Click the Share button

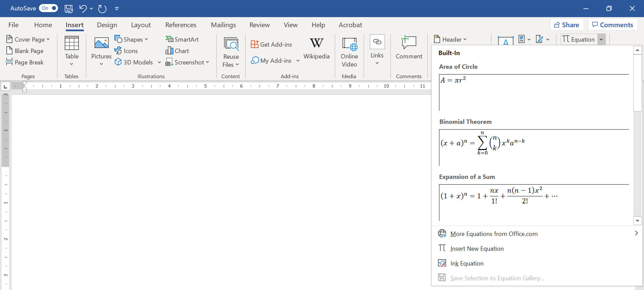[567, 25]
